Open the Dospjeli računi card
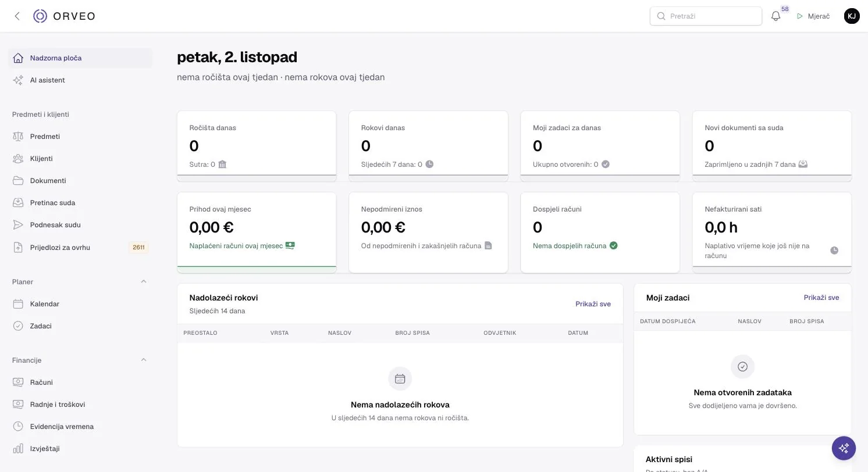 point(600,233)
